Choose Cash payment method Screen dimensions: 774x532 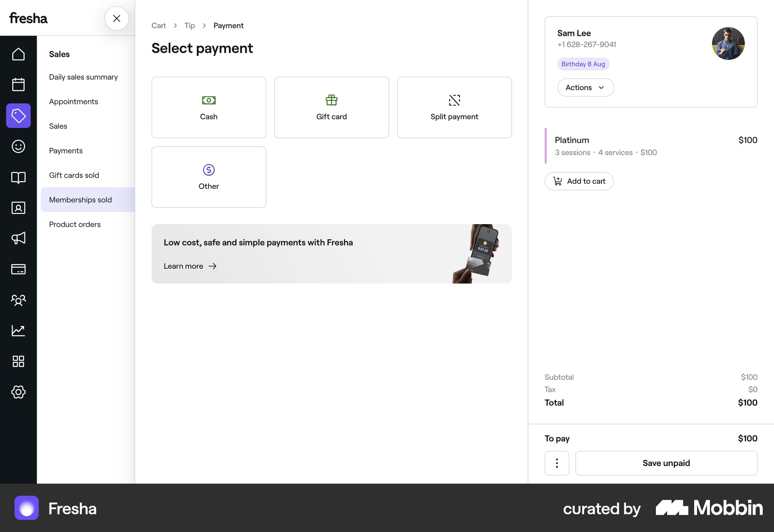(x=208, y=108)
